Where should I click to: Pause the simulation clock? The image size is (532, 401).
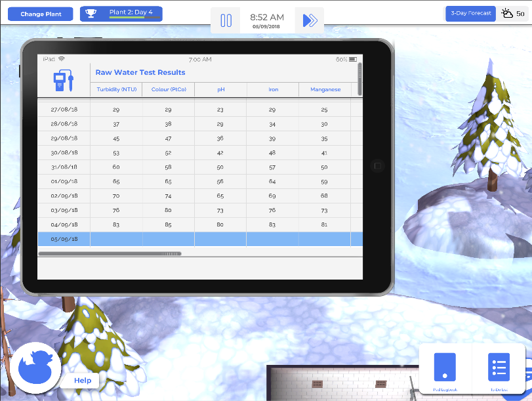(226, 20)
